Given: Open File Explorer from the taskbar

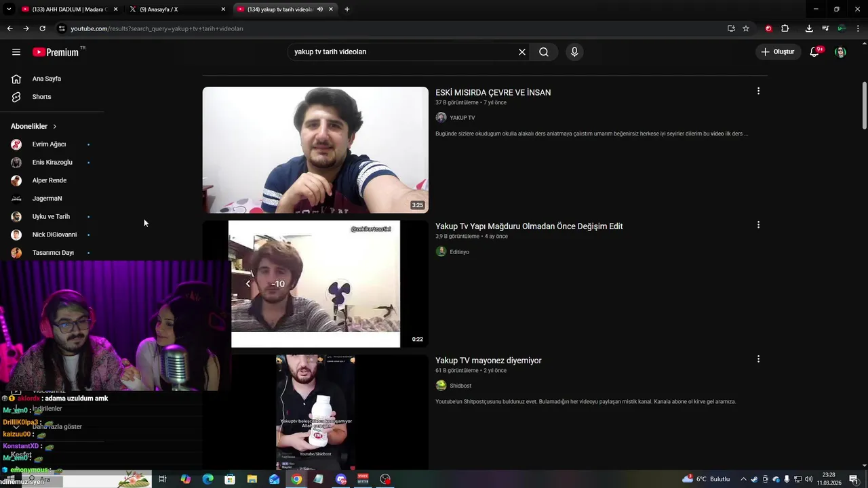Looking at the screenshot, I should click(x=252, y=479).
